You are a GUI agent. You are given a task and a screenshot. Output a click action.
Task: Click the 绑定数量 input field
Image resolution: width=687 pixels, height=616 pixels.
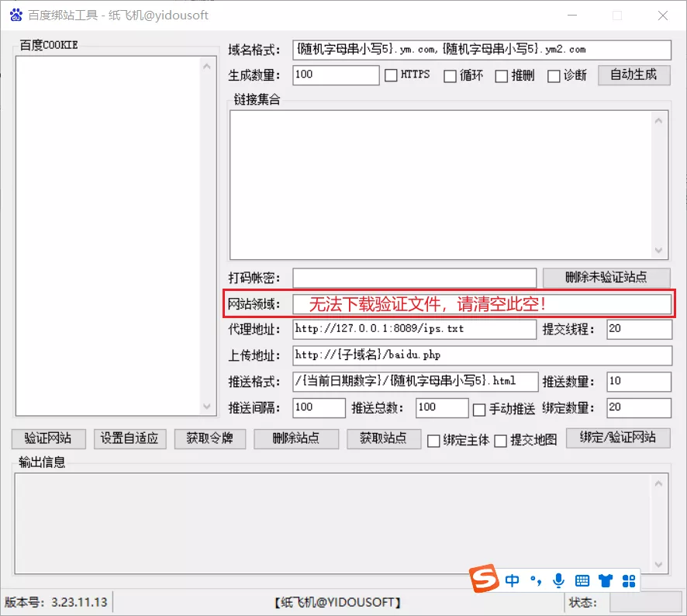pos(639,408)
